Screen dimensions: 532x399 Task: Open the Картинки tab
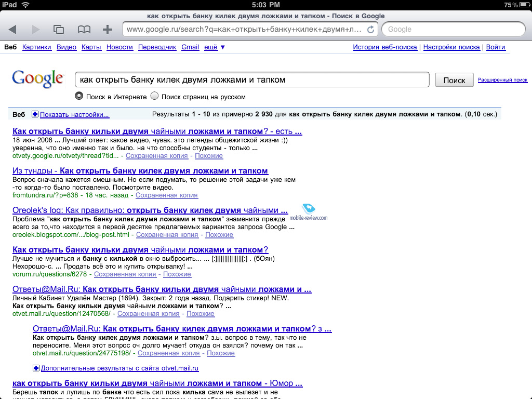37,47
